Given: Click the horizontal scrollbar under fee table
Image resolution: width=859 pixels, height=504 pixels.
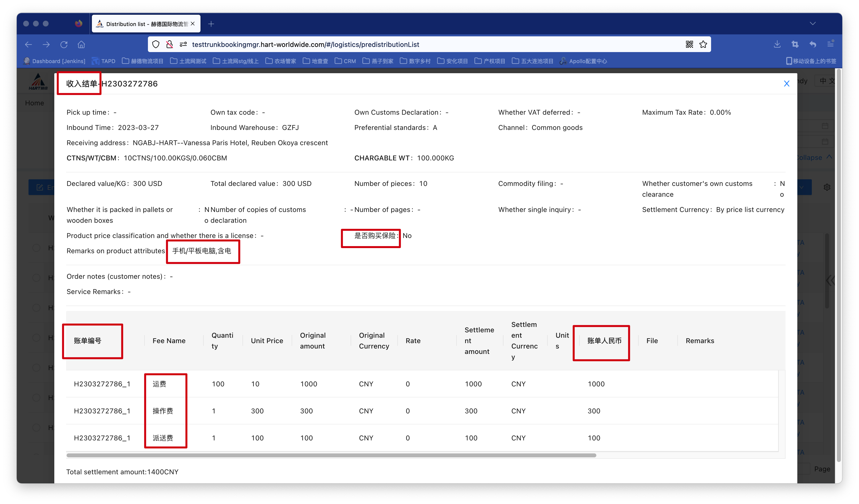Looking at the screenshot, I should 331,455.
